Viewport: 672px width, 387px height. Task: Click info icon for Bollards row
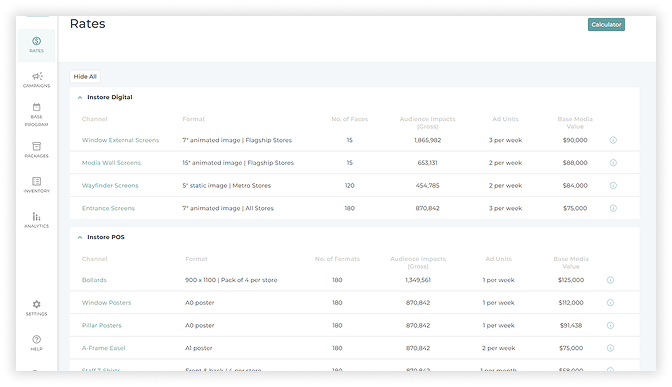[x=610, y=280]
